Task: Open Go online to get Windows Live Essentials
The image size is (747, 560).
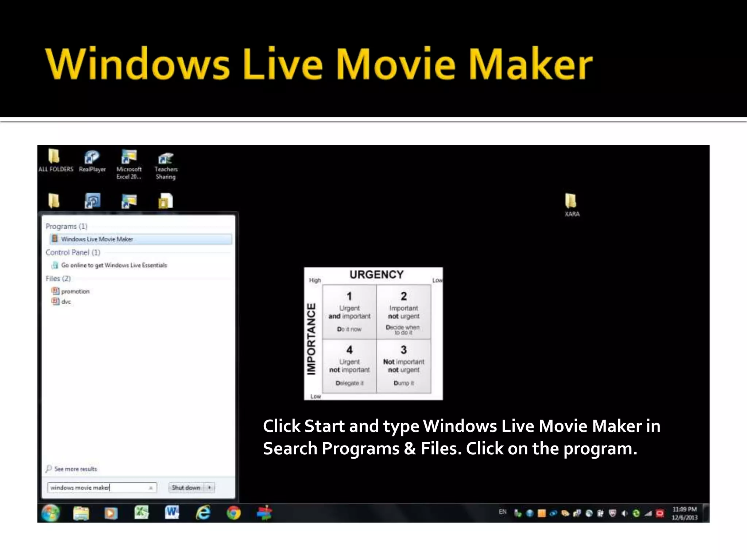Action: click(109, 265)
